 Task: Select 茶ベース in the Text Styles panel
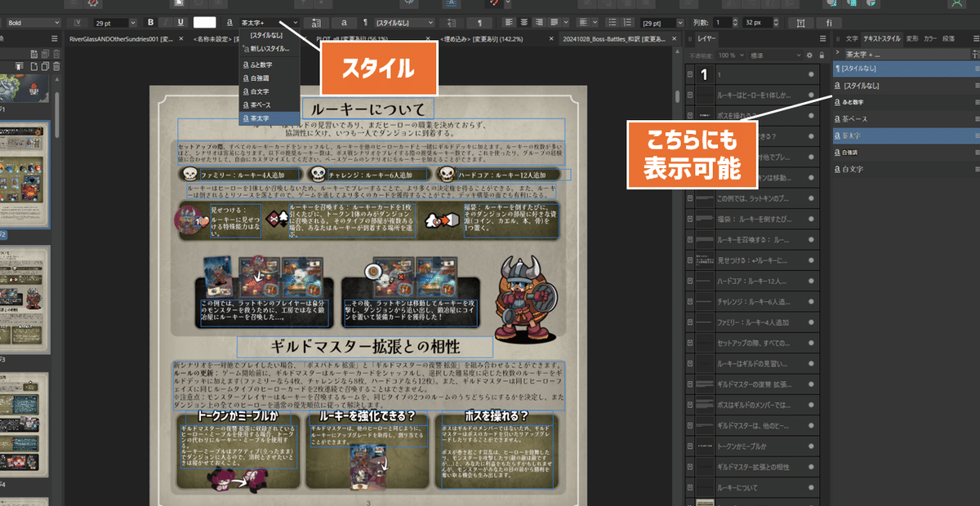[905, 119]
